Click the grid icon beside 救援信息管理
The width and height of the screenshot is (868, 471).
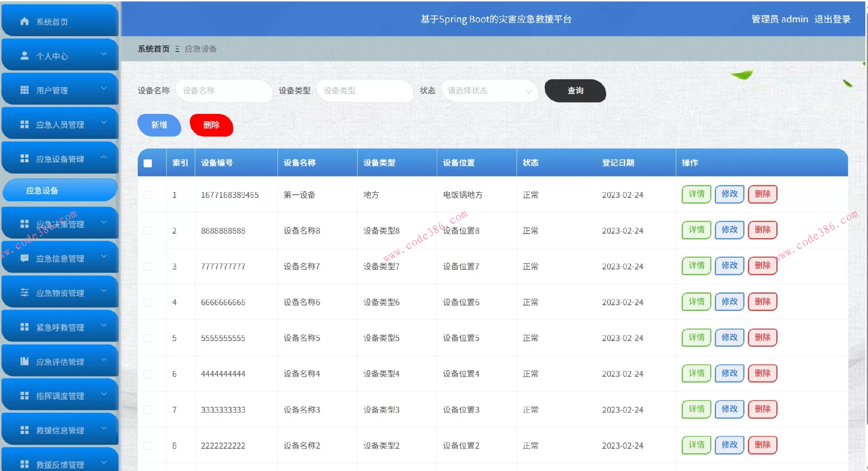click(24, 430)
